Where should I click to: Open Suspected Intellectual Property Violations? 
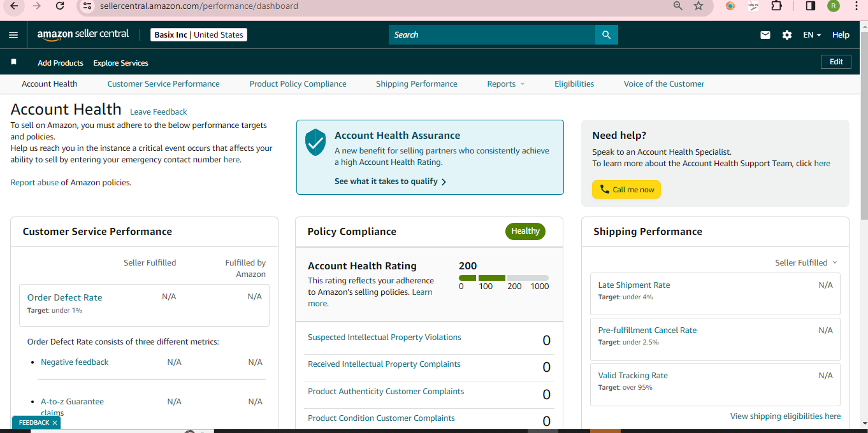[x=384, y=337]
